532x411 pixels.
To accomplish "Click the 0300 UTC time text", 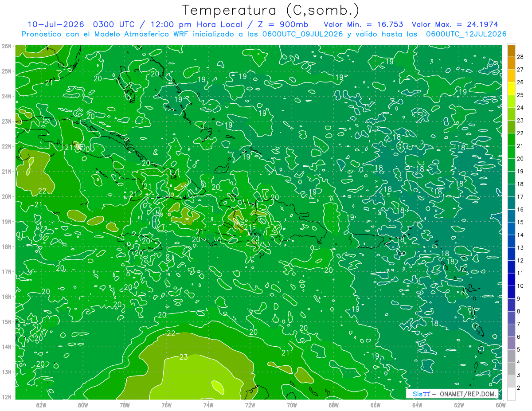I will 114,24.
